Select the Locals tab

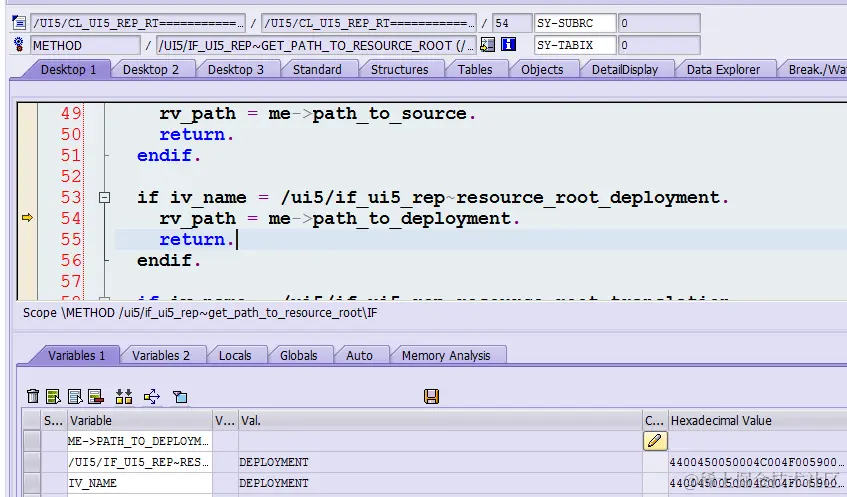[235, 355]
